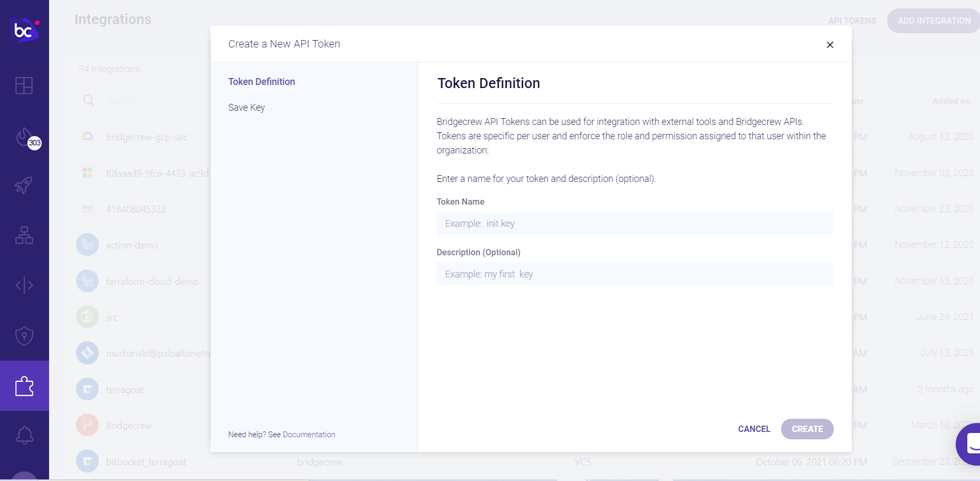Click the search magnifier icon in Integrations
Image resolution: width=980 pixels, height=481 pixels.
tap(89, 100)
